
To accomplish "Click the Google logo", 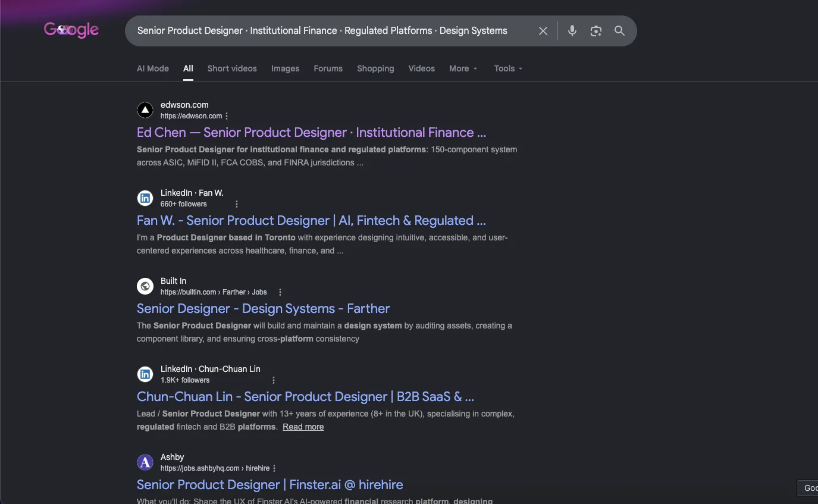I will click(x=71, y=30).
